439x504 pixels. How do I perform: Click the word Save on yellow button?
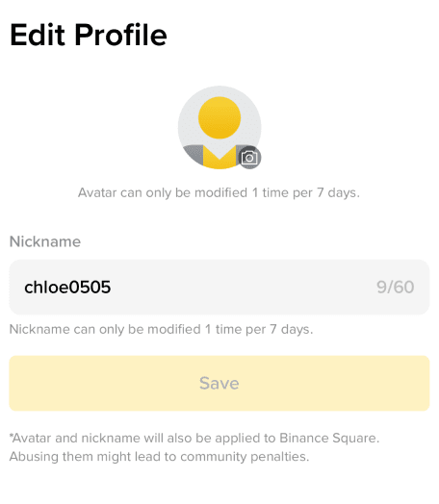[x=219, y=383]
